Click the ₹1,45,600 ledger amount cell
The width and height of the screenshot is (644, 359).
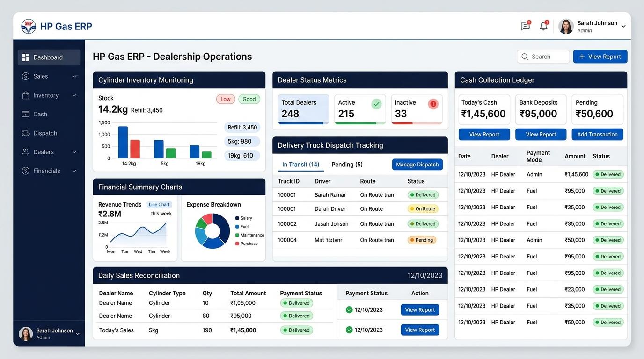tap(577, 174)
